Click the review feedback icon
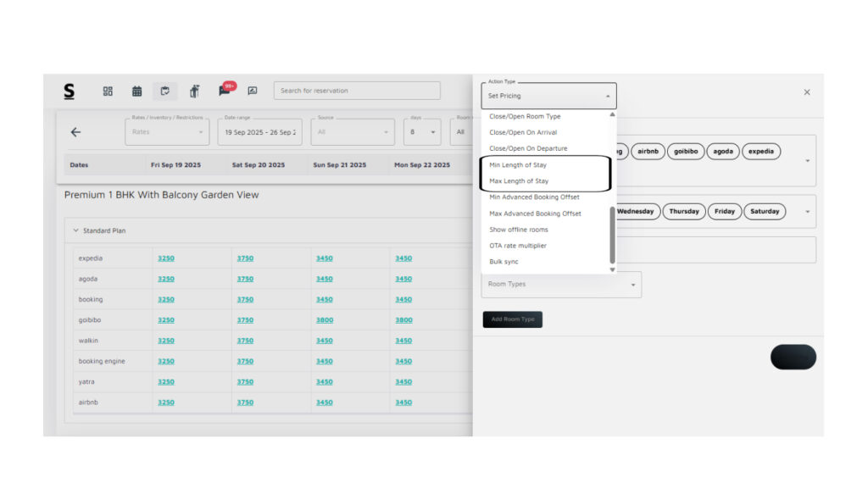 253,91
